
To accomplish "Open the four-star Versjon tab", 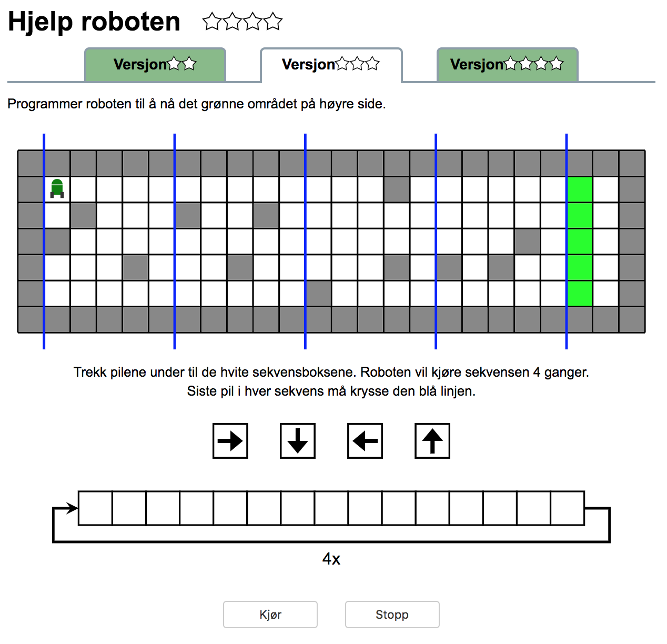I will (x=507, y=65).
